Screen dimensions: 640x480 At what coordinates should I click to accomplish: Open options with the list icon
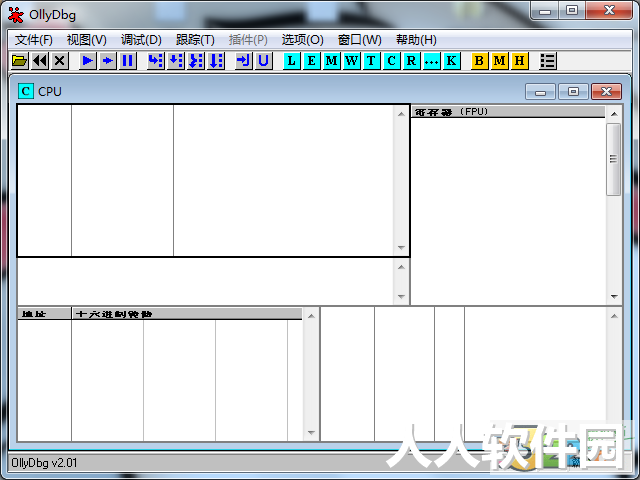(548, 61)
